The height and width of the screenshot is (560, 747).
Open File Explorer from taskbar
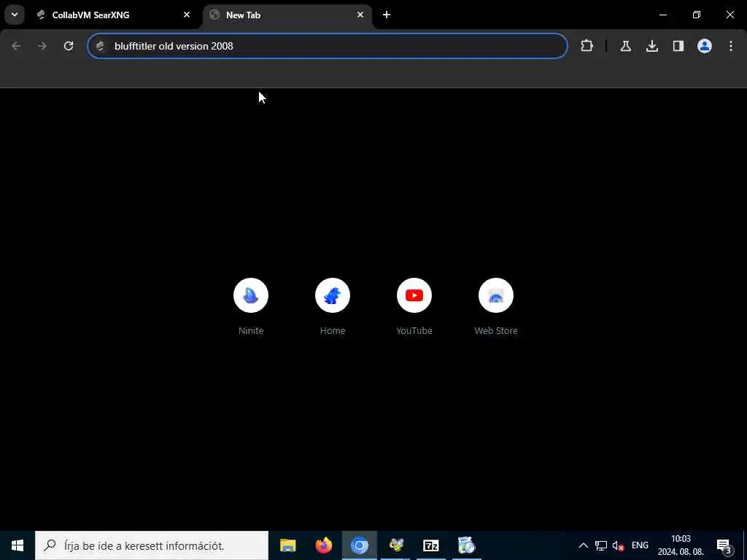pos(287,545)
